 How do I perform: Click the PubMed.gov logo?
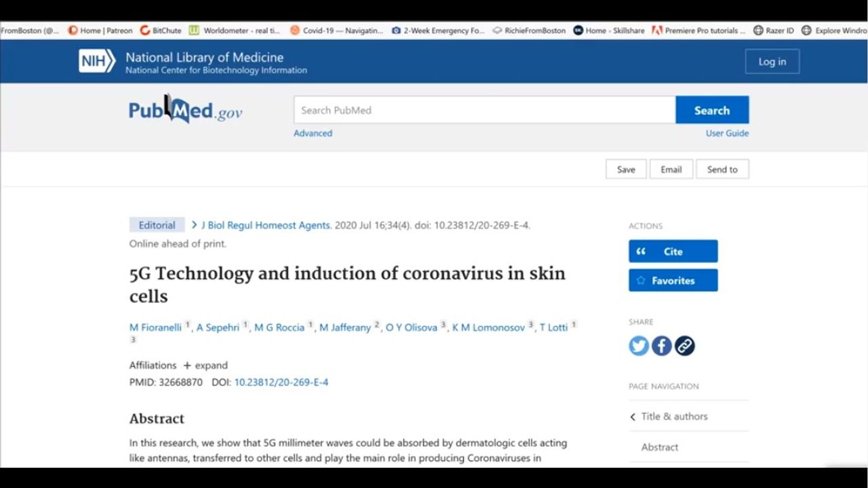tap(185, 110)
